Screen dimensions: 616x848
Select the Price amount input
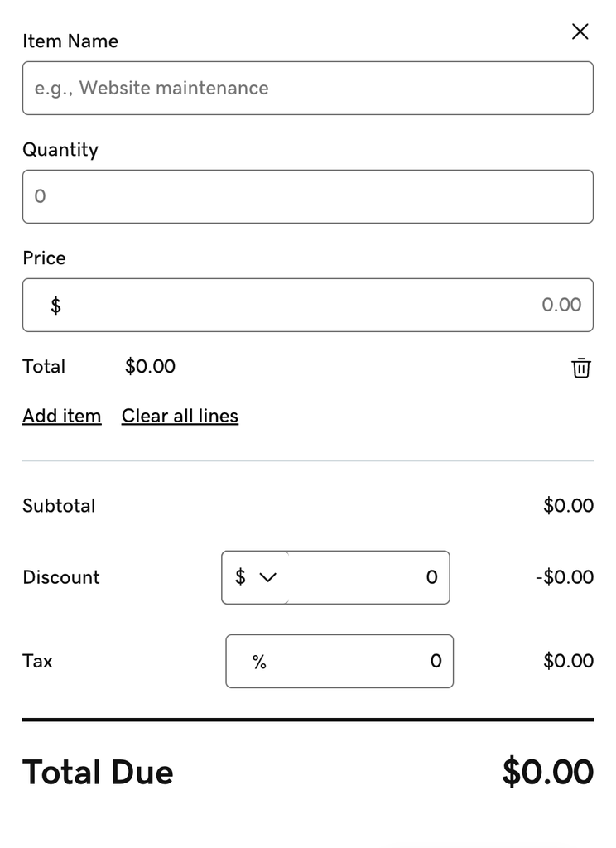(x=331, y=305)
